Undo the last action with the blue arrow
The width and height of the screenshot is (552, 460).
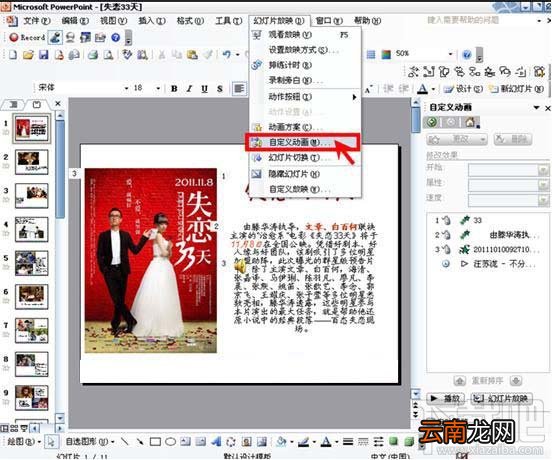coord(227,55)
